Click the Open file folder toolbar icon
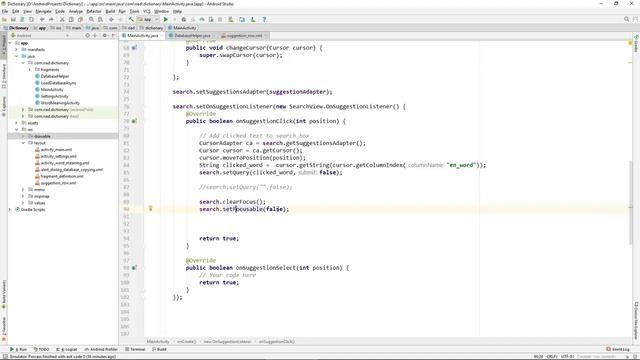 [4, 19]
